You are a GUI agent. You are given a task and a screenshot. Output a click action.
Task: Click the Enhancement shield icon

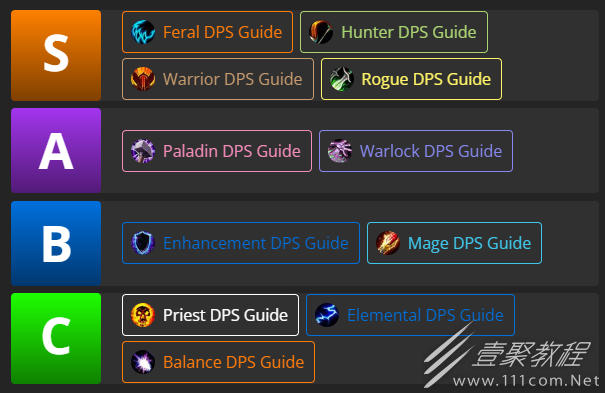[143, 243]
